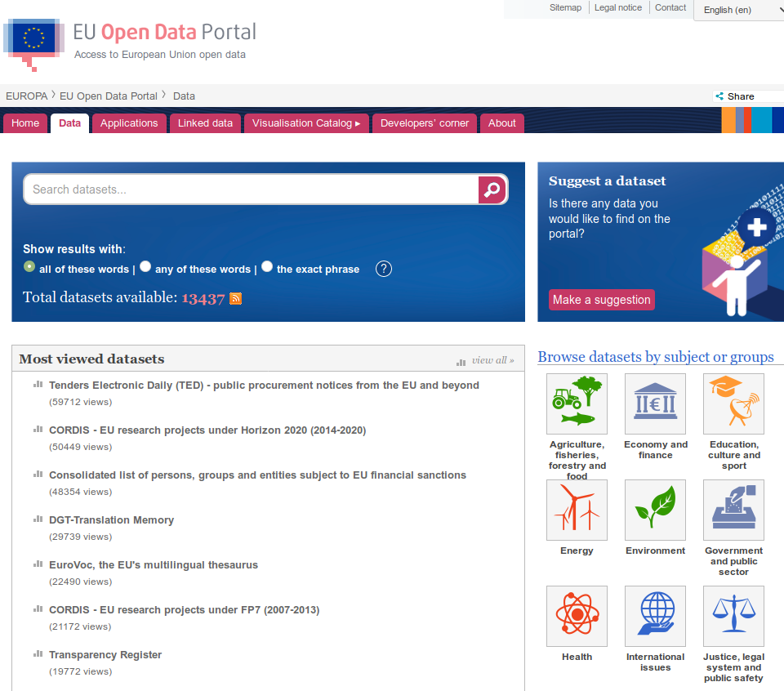The width and height of the screenshot is (784, 691).
Task: Click stats icon beside CORDIS FP7
Action: pos(38,609)
